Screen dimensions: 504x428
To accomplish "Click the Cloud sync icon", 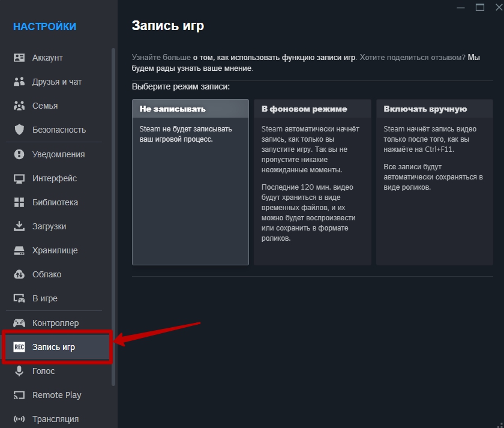I will pyautogui.click(x=19, y=274).
